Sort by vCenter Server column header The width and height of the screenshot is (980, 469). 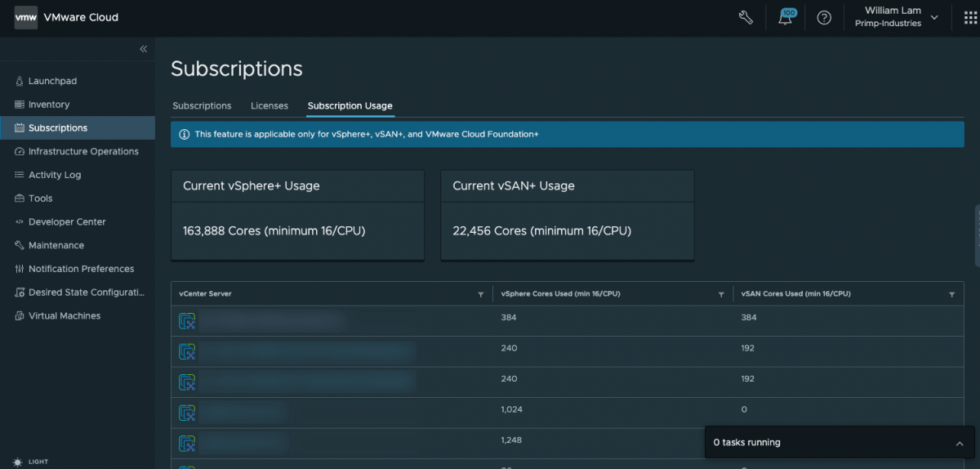click(x=205, y=294)
